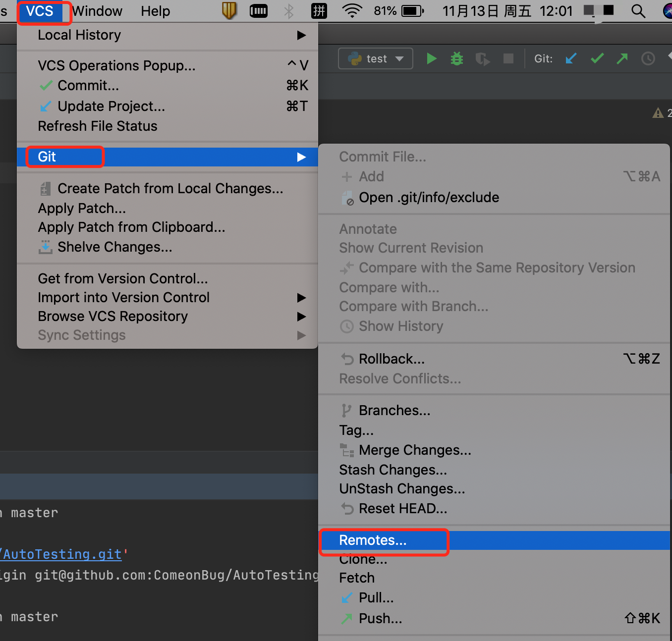The image size is (672, 641).
Task: Select Reset HEAD...
Action: coord(495,509)
